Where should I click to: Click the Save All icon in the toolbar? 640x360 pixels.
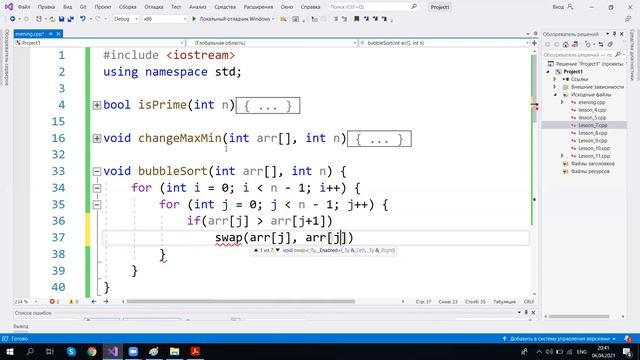coord(70,19)
